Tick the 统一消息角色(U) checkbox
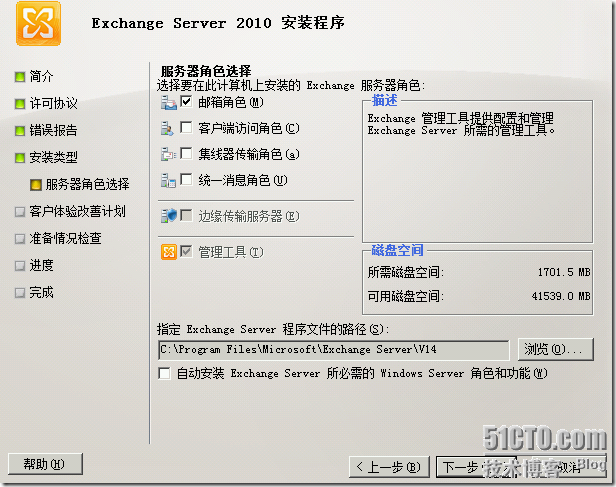 point(186,179)
